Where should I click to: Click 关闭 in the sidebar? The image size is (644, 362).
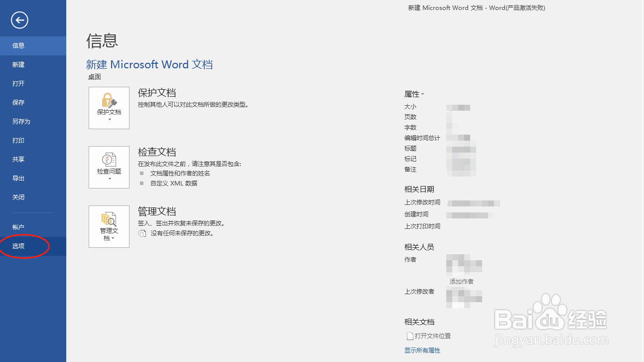pos(33,197)
